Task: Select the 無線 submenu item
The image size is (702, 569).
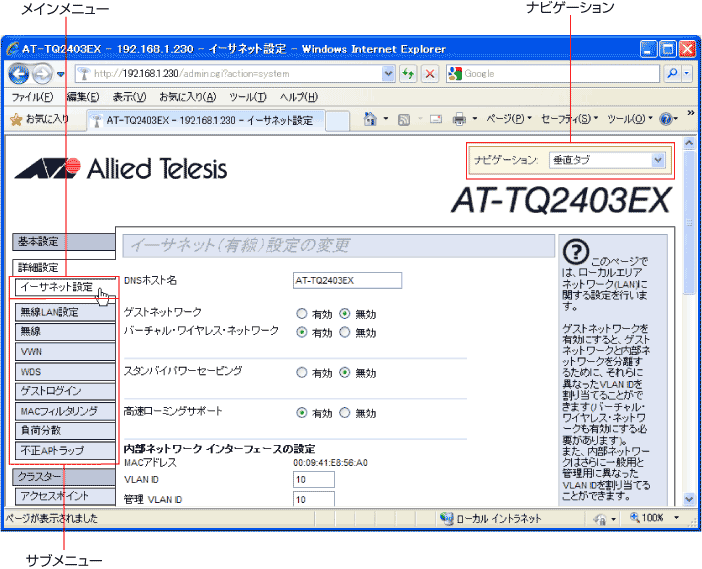Action: point(65,332)
